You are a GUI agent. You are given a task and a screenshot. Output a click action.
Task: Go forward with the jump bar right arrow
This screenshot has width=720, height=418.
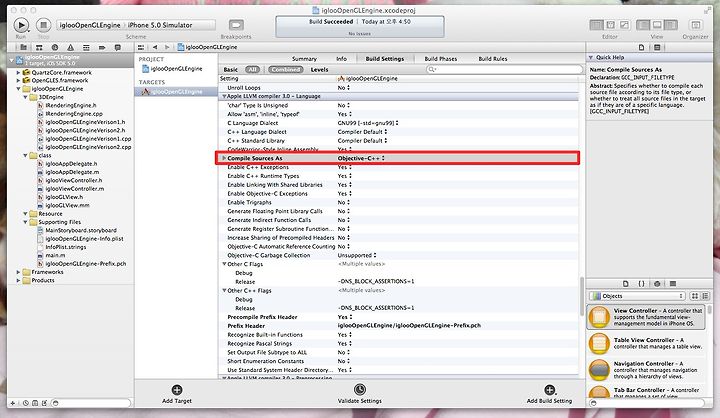pyautogui.click(x=167, y=47)
